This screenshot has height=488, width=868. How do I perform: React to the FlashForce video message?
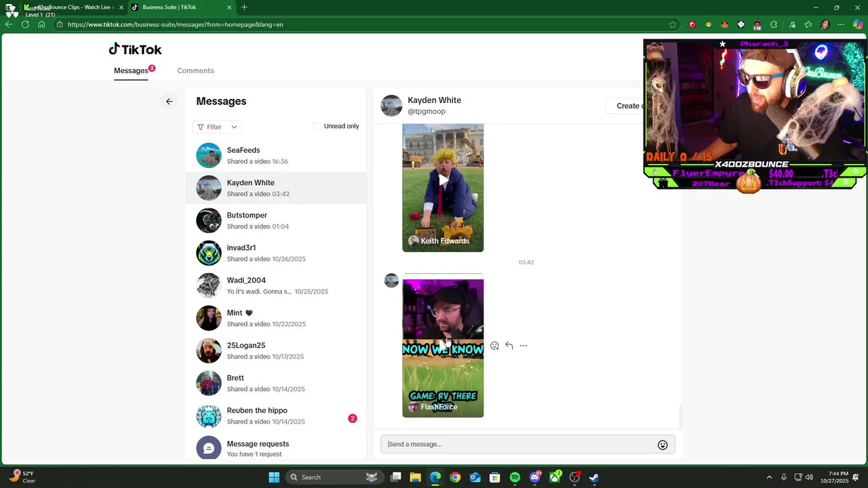coord(494,346)
